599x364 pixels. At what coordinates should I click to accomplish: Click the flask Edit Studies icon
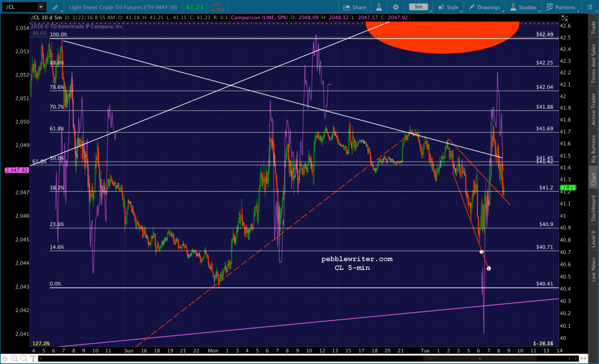379,7
